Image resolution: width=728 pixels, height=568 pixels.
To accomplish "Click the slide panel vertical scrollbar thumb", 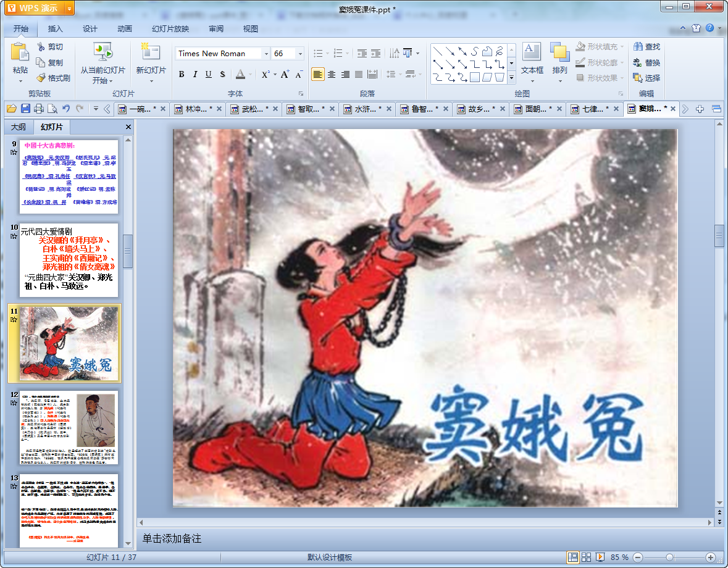I will [128, 251].
